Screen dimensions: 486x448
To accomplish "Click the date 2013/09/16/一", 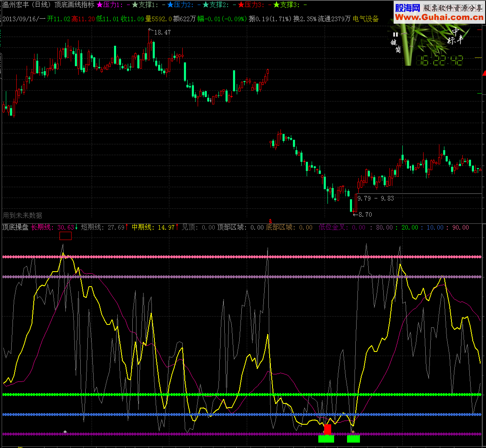I will 24,19.
